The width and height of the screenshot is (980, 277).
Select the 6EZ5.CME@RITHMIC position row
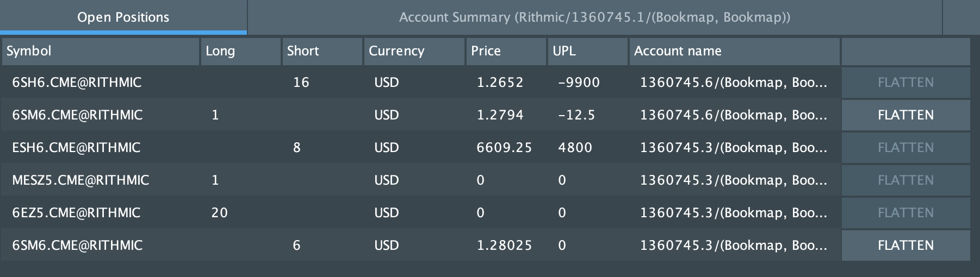point(76,213)
